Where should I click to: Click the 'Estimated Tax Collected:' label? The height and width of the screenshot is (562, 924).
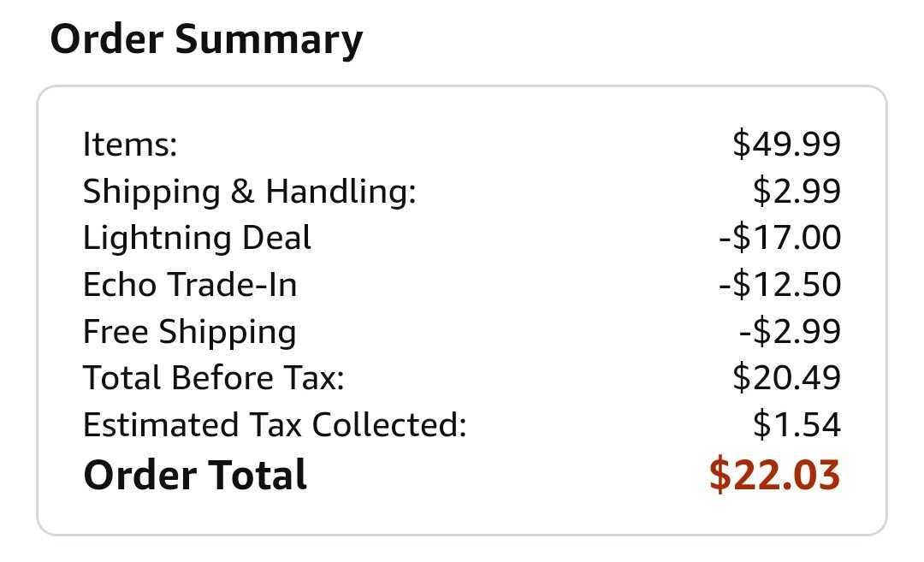275,424
